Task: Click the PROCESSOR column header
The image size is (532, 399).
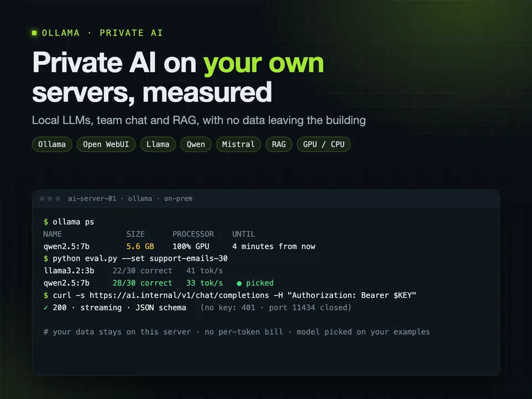Action: [193, 234]
